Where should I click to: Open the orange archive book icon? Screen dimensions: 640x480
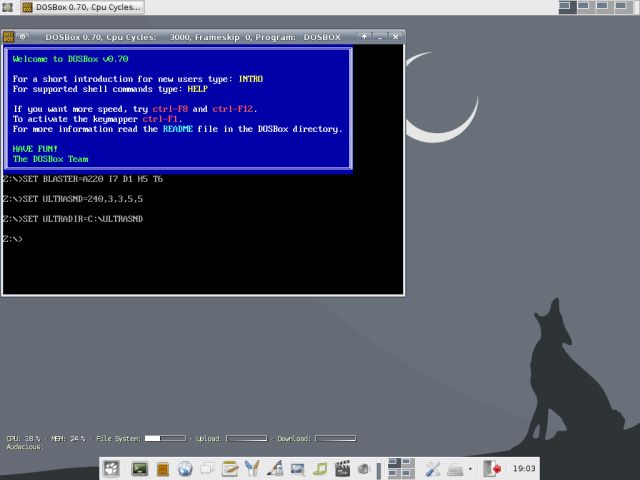pos(162,468)
